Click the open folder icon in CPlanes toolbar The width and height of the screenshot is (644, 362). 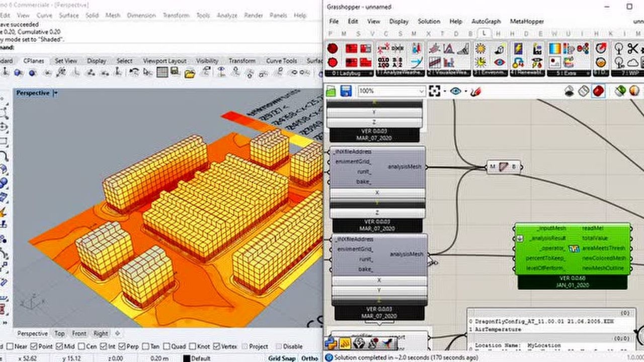click(190, 73)
